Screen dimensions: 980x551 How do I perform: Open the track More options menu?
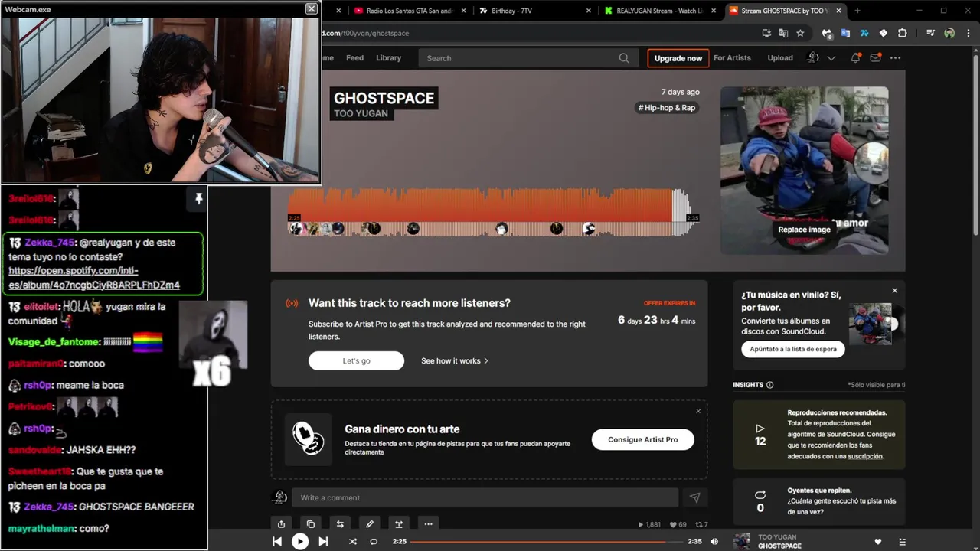428,524
